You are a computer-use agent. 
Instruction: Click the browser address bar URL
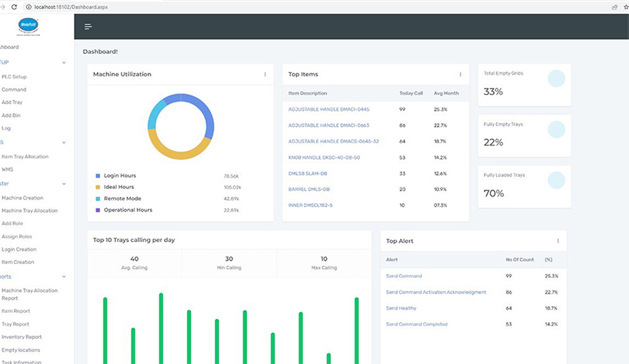71,7
